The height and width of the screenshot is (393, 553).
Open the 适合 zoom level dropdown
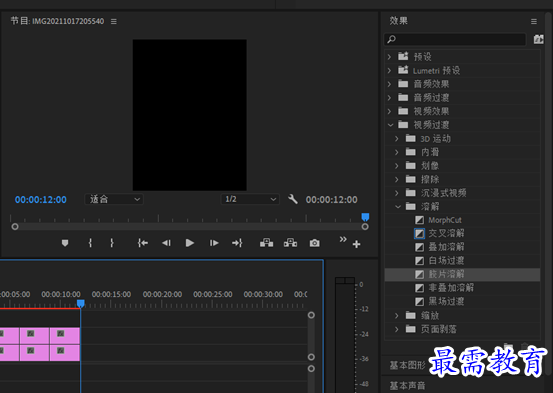(114, 199)
